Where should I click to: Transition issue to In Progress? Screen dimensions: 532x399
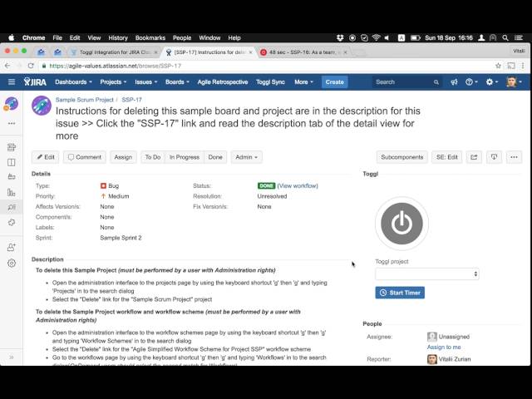coord(185,157)
